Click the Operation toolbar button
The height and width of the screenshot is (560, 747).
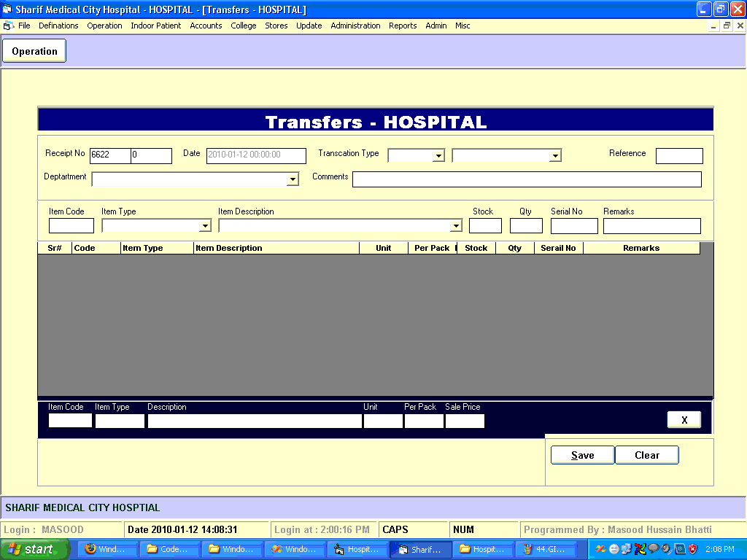[34, 51]
